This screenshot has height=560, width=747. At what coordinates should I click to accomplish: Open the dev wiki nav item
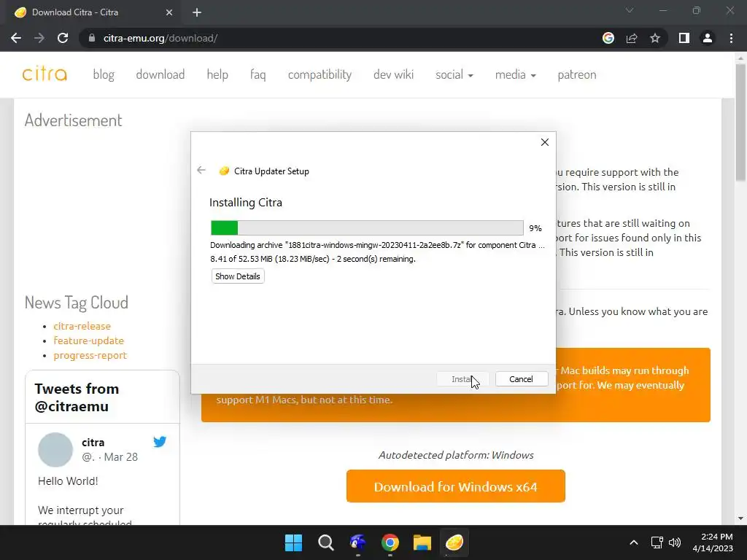[x=393, y=74]
